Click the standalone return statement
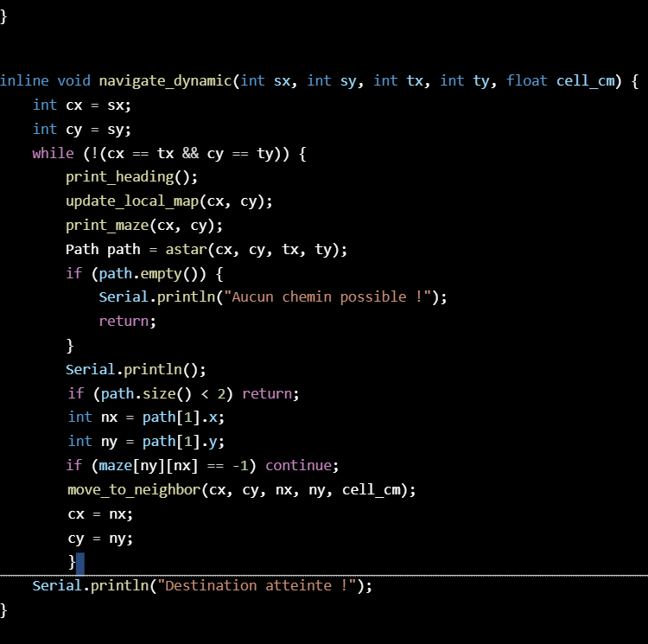 [127, 321]
